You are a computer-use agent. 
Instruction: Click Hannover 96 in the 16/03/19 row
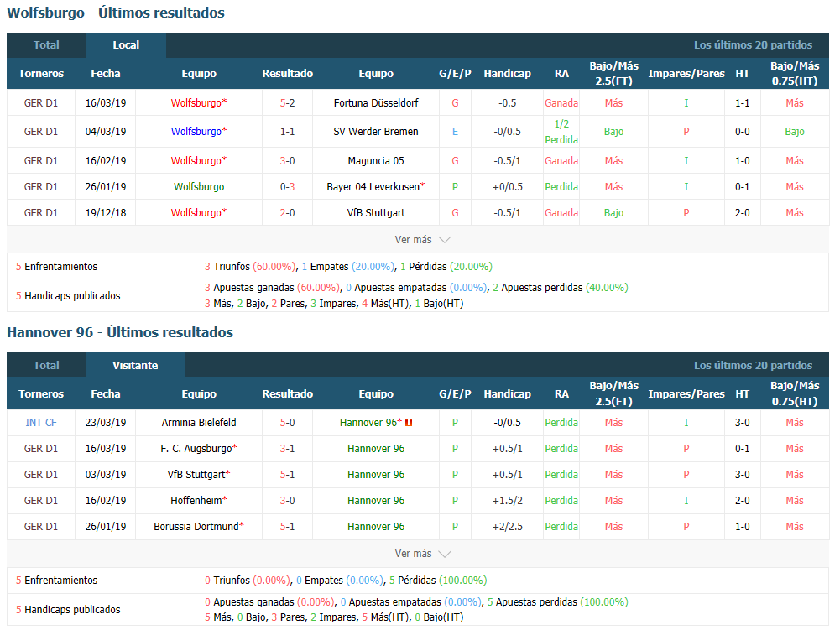(x=376, y=449)
